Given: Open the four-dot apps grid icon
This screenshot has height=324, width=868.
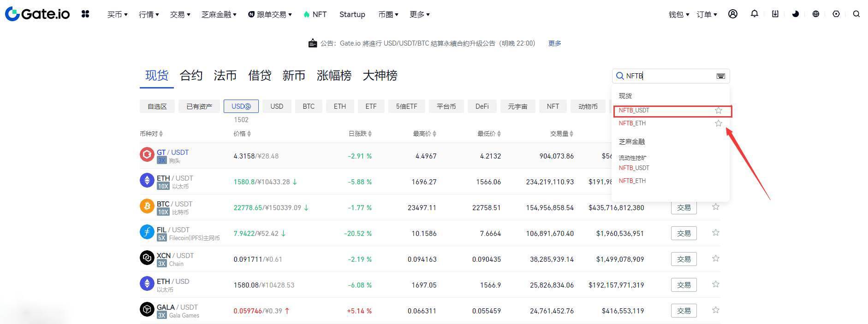Looking at the screenshot, I should click(85, 14).
